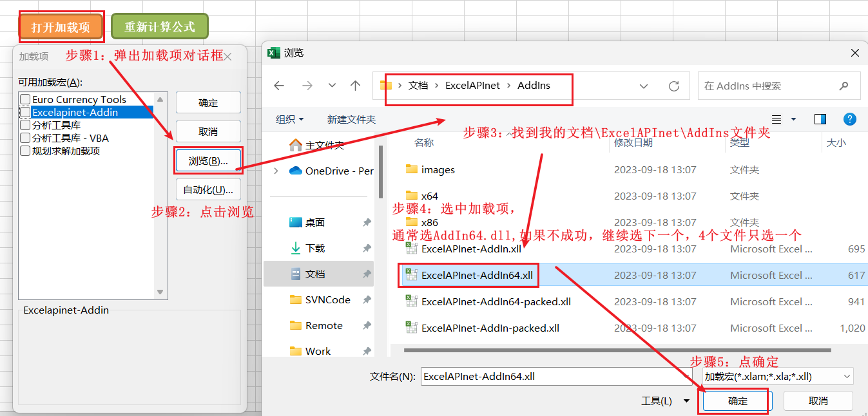The width and height of the screenshot is (868, 416).
Task: Click the view layout icon
Action: (776, 119)
